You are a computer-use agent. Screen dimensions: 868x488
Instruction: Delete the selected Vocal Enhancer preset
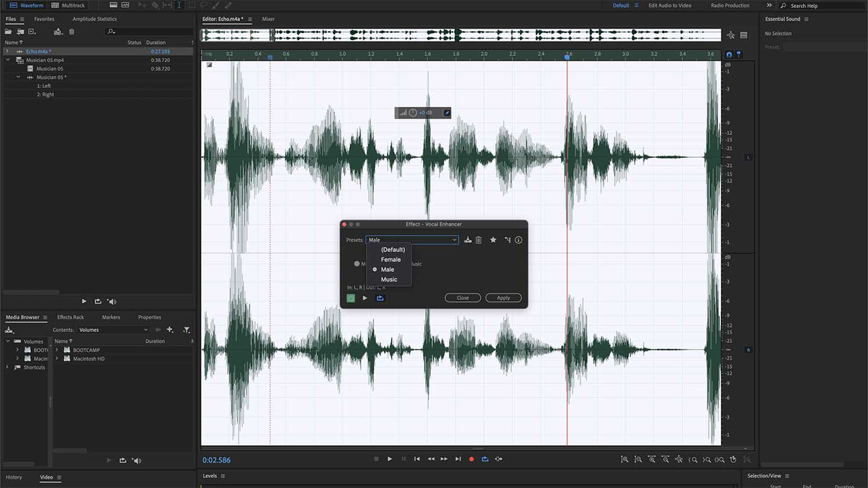480,239
